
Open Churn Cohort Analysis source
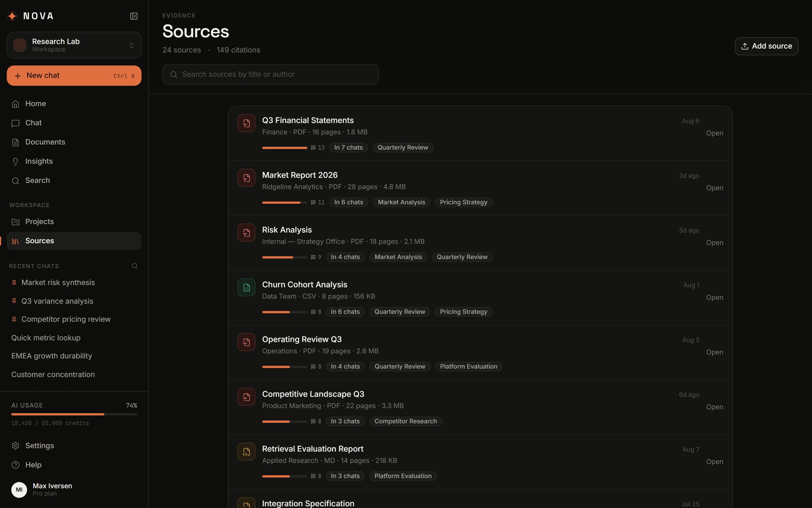point(714,297)
